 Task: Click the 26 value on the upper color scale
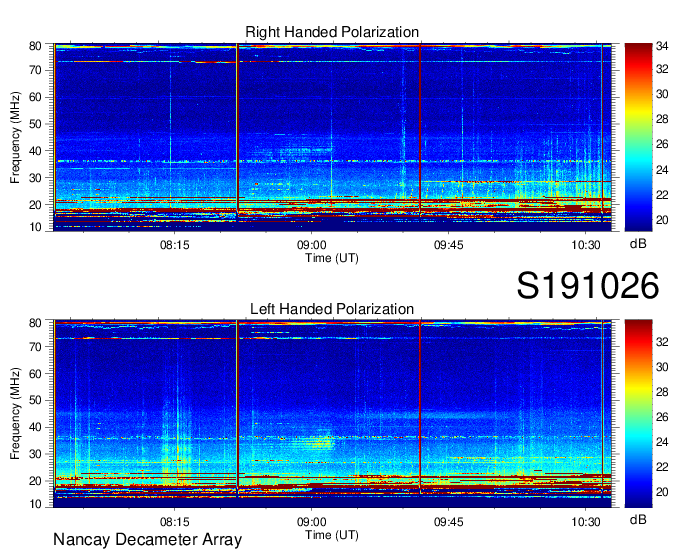tap(662, 144)
